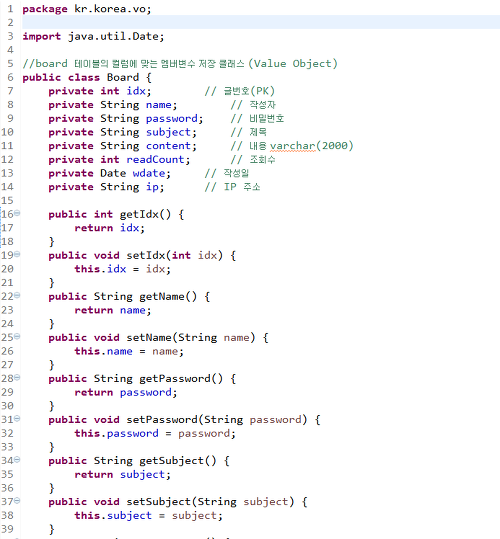Collapse the getPassword method fold marker

click(17, 377)
